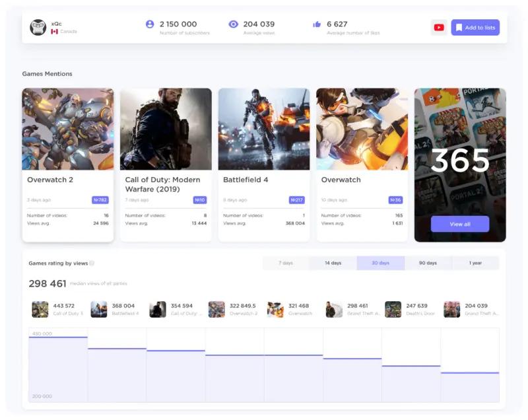Viewport: 528px width, 420px height.
Task: Select the 7 days time range
Action: coord(286,263)
